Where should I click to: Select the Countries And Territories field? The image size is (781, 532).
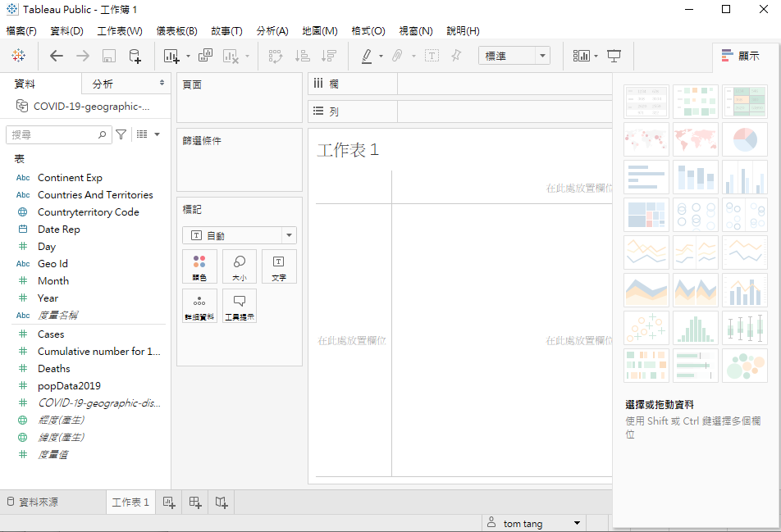(x=95, y=194)
